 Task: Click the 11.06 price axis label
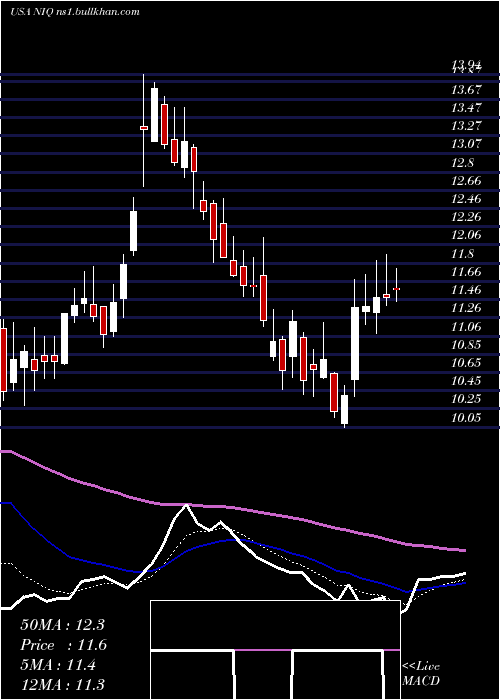[466, 327]
